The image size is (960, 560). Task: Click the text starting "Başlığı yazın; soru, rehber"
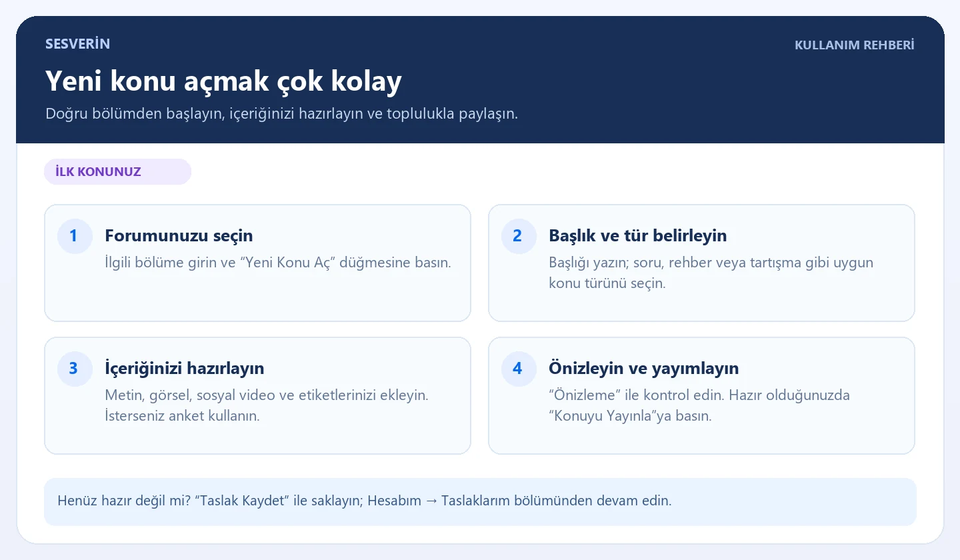pyautogui.click(x=711, y=272)
